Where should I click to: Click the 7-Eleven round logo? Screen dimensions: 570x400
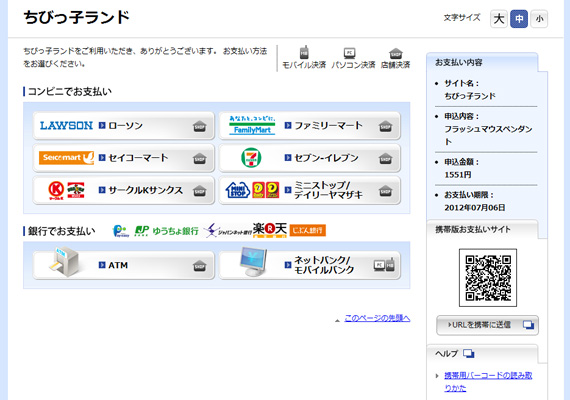[x=251, y=158]
